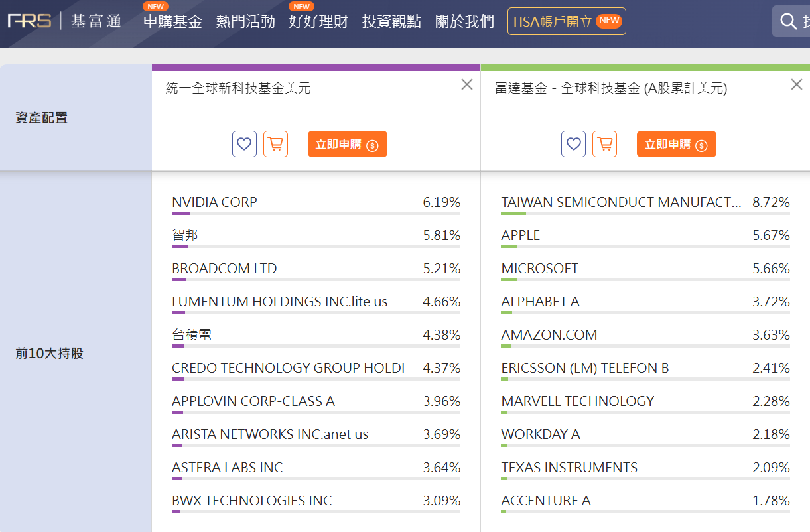
Task: Add 富達全球科技基金 to cart via cart icon
Action: (604, 143)
